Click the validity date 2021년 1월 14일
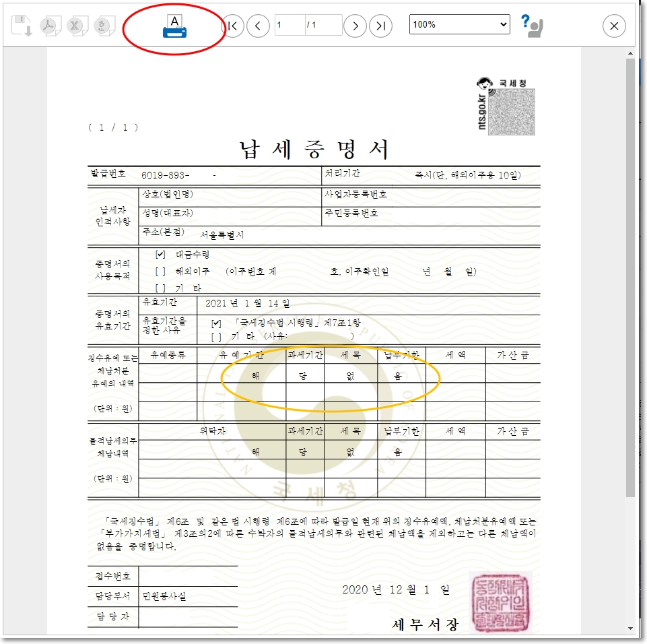The height and width of the screenshot is (644, 647). 248,303
